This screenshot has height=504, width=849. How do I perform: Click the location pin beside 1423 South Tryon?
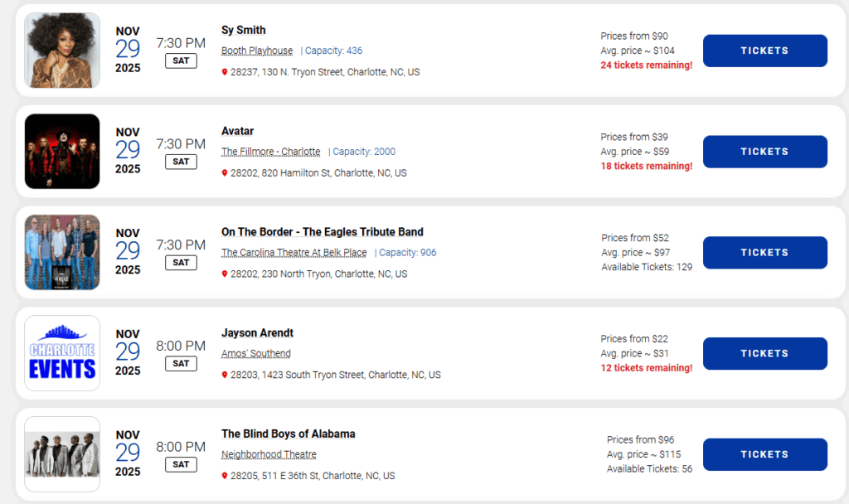(x=225, y=376)
